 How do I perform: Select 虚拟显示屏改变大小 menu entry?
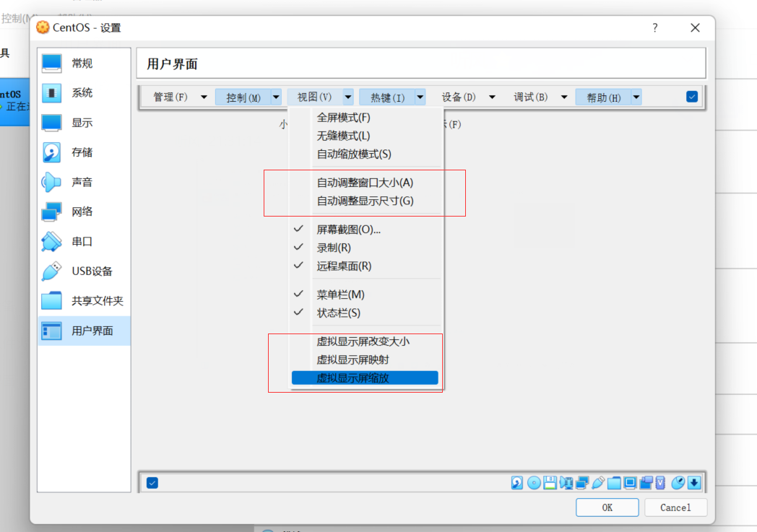click(367, 341)
